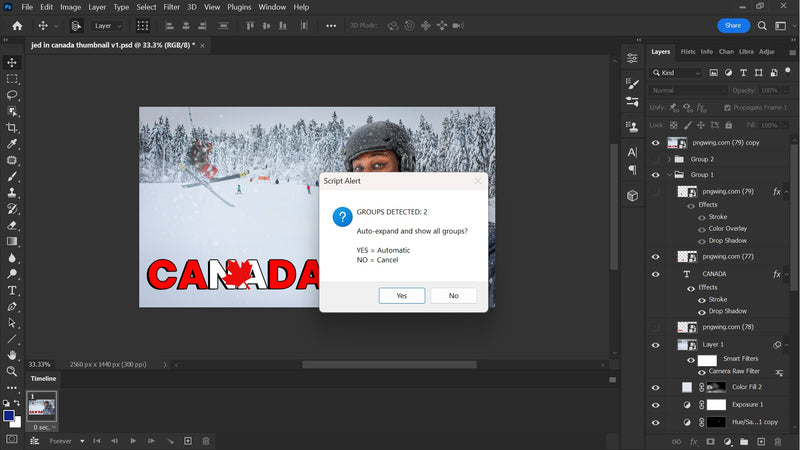Select the Lasso tool
The width and height of the screenshot is (800, 450).
pos(12,95)
